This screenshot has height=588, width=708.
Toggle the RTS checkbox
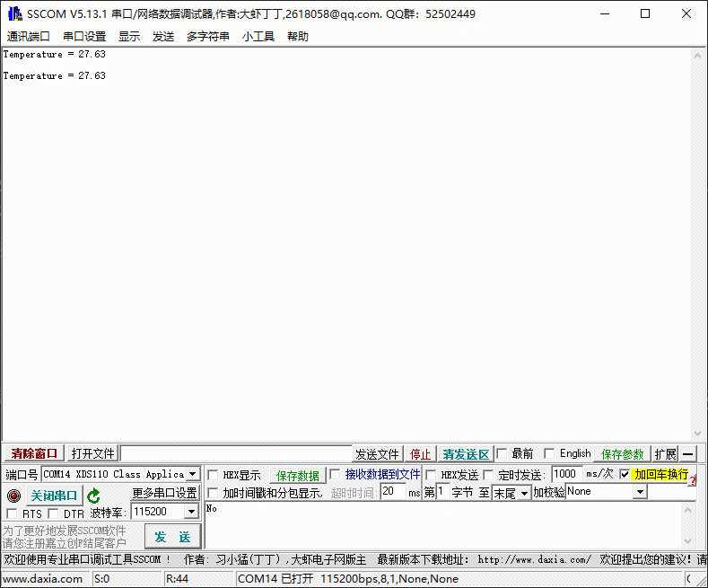pyautogui.click(x=13, y=513)
